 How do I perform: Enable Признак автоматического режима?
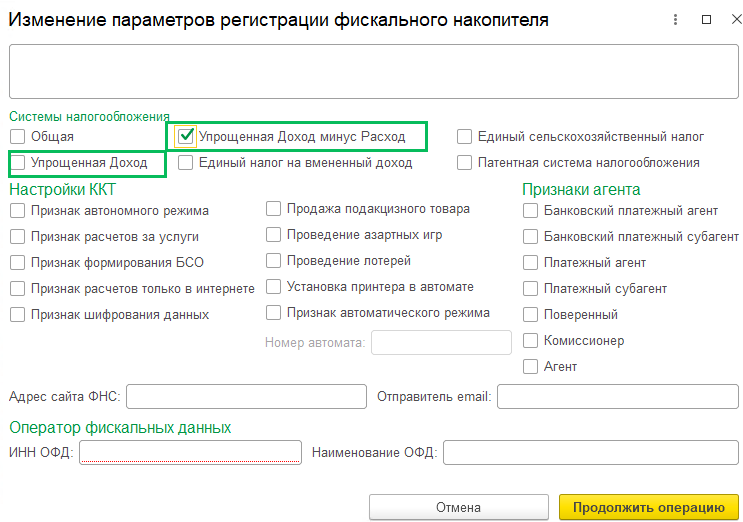274,313
